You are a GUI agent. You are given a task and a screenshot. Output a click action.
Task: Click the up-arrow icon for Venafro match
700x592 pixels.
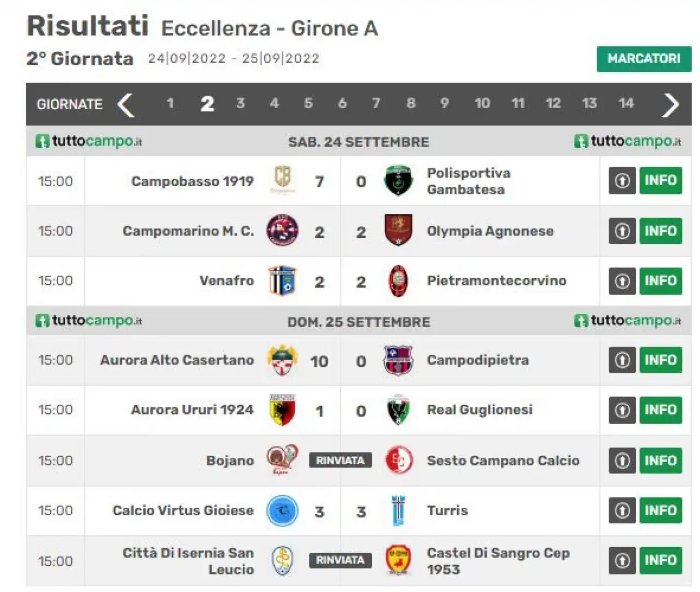click(622, 281)
